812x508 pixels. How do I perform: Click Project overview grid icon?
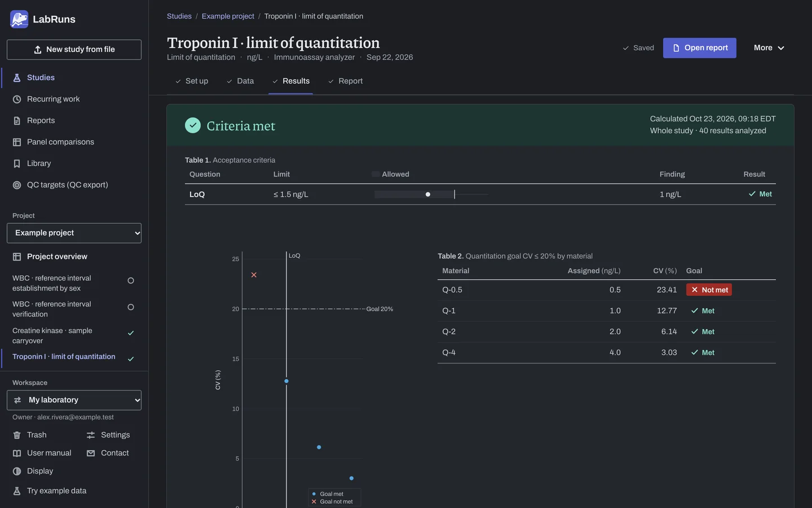tap(17, 257)
